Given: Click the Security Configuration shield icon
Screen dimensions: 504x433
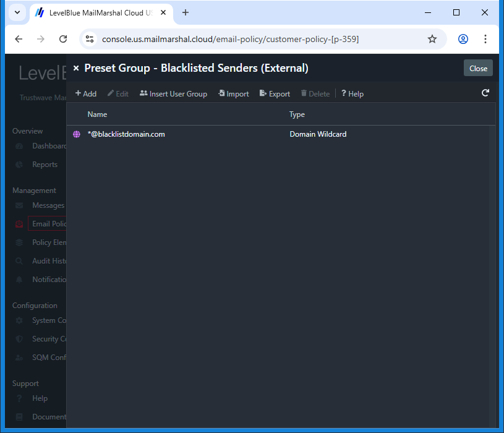Looking at the screenshot, I should tap(19, 339).
